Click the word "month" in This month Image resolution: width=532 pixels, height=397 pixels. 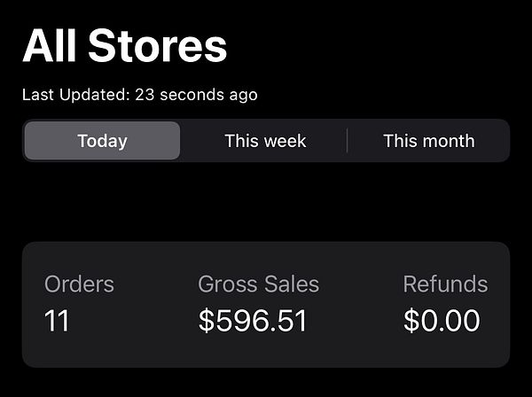point(447,141)
